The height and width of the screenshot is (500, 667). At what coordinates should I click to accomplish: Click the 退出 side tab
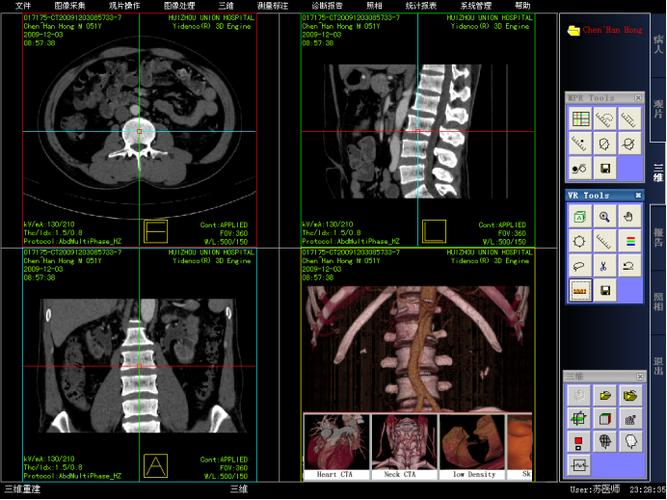pos(658,366)
